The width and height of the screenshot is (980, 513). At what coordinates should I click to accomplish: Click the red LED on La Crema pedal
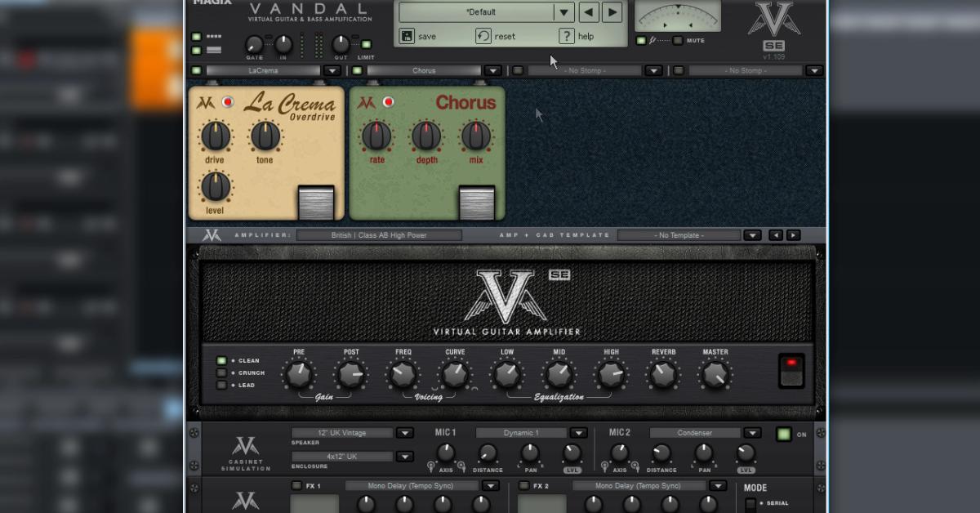coord(228,102)
